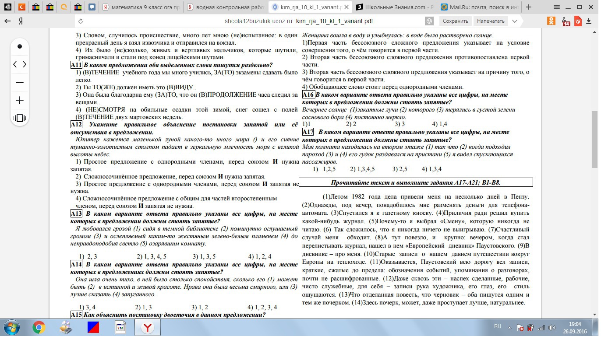Expand the chevron next to 'Напечатать'

point(514,21)
